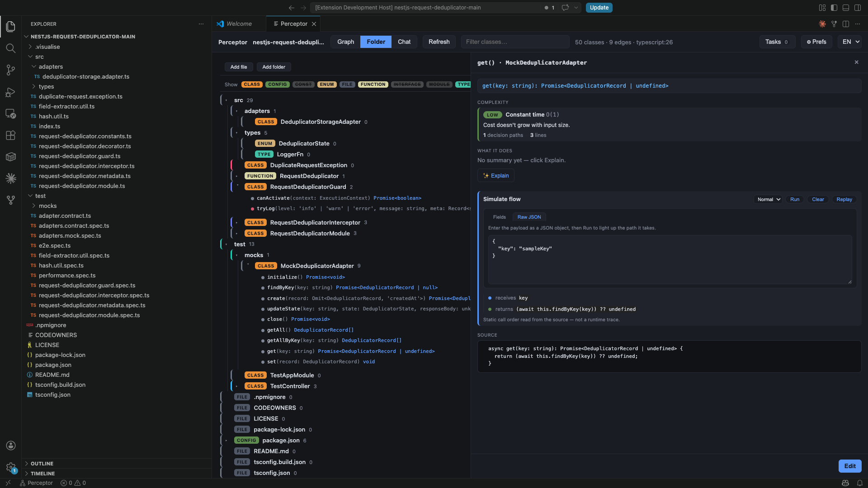Click the Refresh button
Viewport: 868px width, 488px height.
point(439,42)
